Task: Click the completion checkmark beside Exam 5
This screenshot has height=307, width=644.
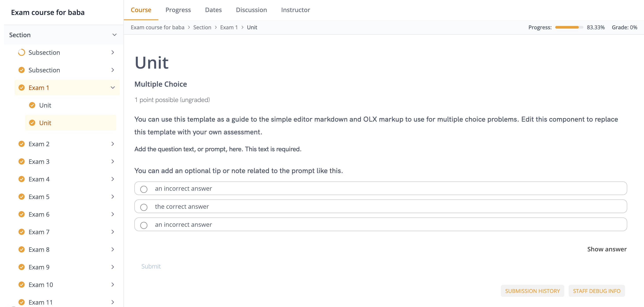Action: [x=22, y=197]
